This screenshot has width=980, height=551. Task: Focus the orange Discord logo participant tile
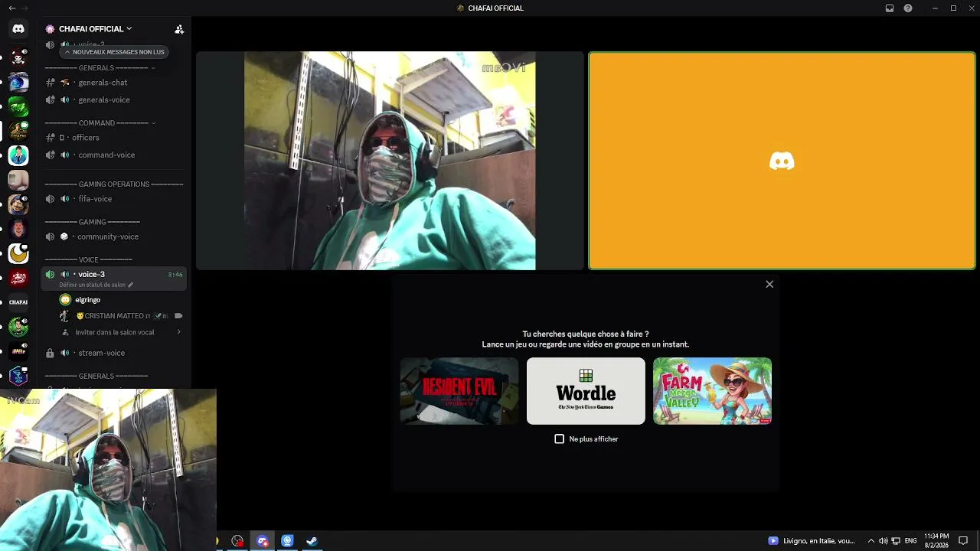782,161
